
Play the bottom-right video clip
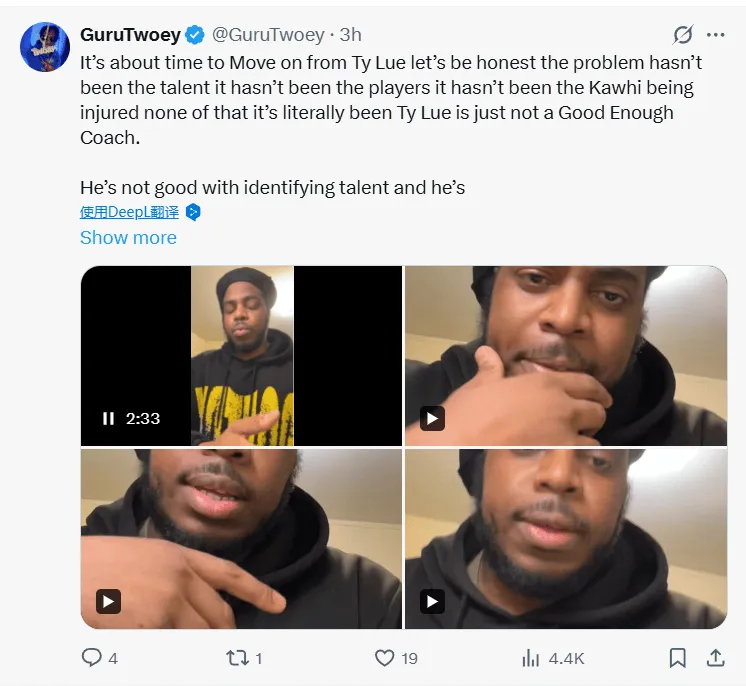tap(432, 601)
